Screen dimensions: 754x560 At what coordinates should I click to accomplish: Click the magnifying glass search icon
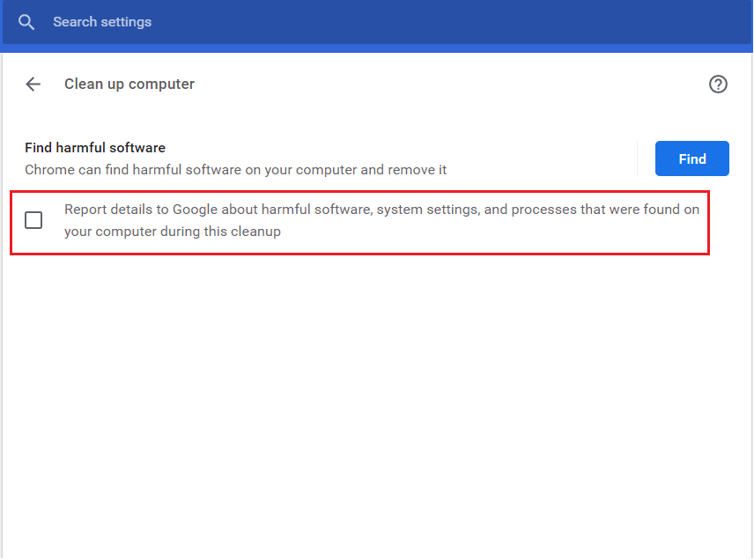pos(26,22)
